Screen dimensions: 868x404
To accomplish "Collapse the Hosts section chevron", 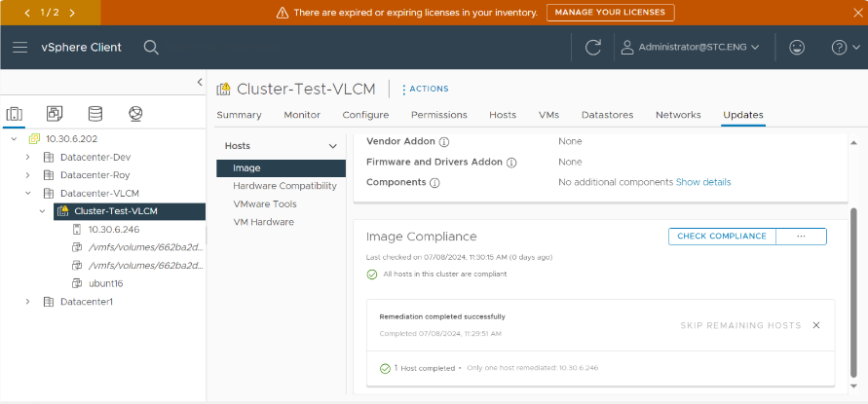I will click(333, 146).
